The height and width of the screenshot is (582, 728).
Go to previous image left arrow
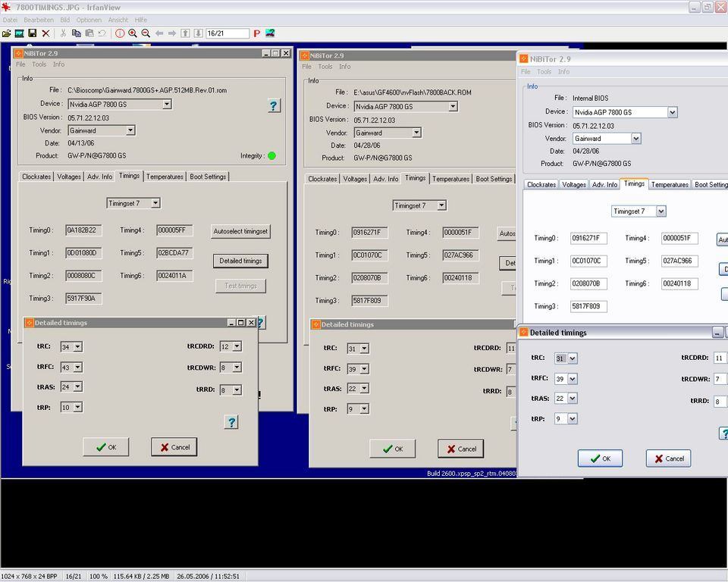point(159,33)
